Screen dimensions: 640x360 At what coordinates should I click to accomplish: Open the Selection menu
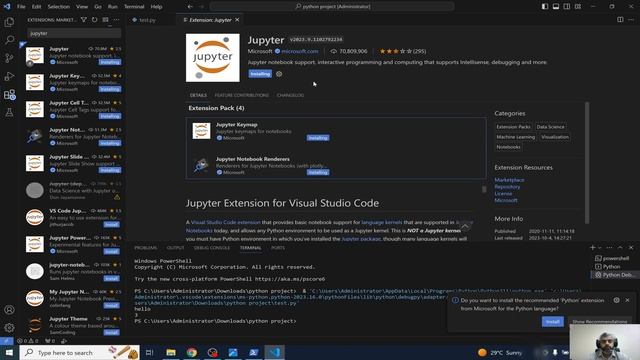click(x=58, y=7)
